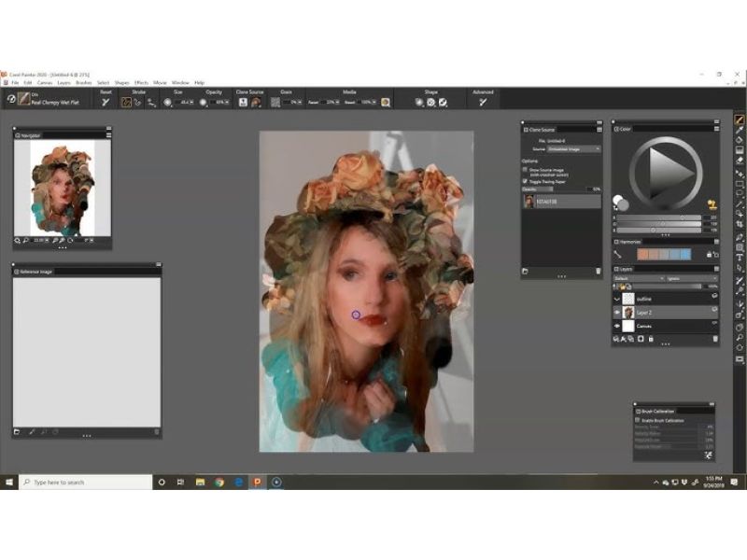The width and height of the screenshot is (747, 560).
Task: Select the Magnifier tool in the toolbox
Action: click(x=740, y=338)
